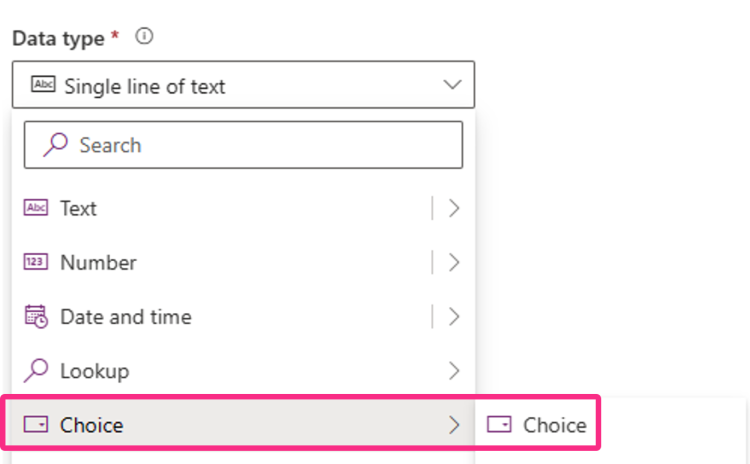Click the search magnifier icon

(57, 145)
